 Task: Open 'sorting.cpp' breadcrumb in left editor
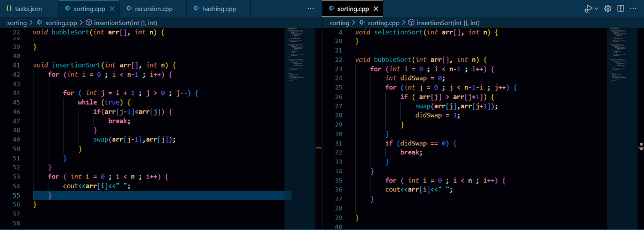62,23
